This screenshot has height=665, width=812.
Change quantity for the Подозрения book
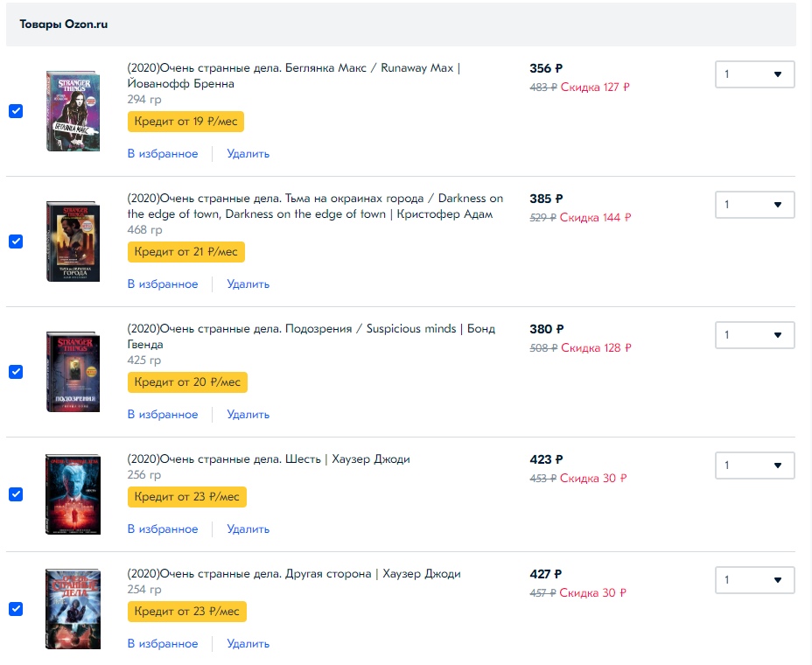pyautogui.click(x=754, y=335)
